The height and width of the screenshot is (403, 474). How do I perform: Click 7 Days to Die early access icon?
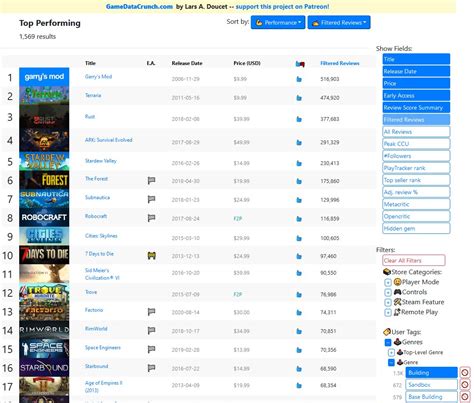point(152,256)
